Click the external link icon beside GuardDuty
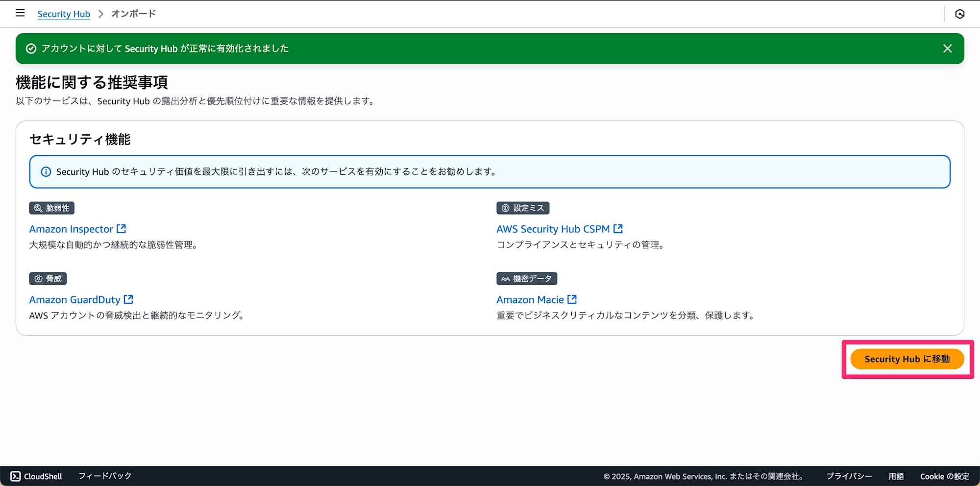The height and width of the screenshot is (486, 980). [128, 299]
